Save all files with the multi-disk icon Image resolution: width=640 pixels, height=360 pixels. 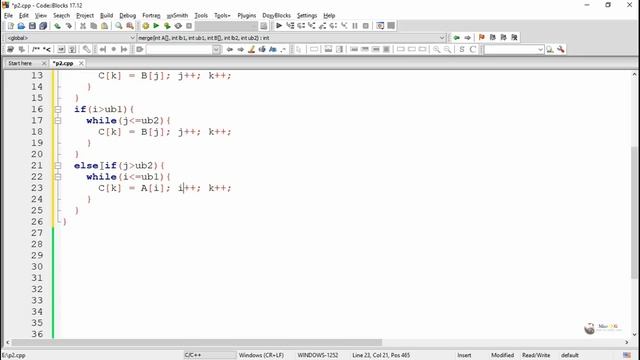coord(43,26)
